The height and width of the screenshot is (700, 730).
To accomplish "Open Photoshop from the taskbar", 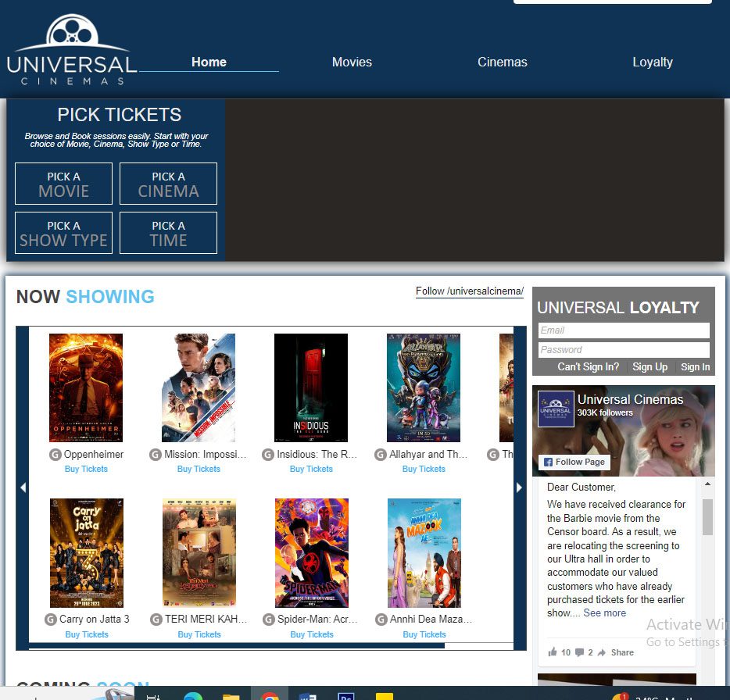I will pos(345,695).
